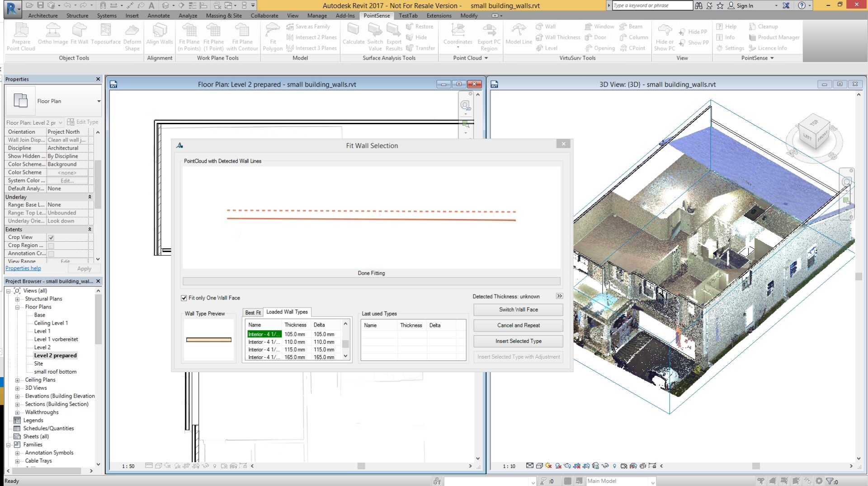
Task: Open the Product Manager
Action: pos(774,37)
